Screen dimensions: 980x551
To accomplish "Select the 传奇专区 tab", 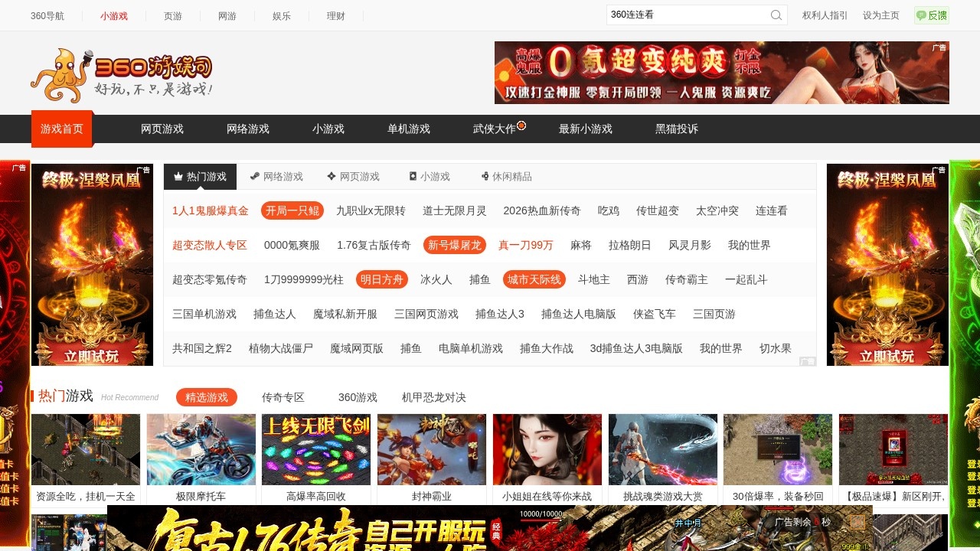I will tap(283, 397).
